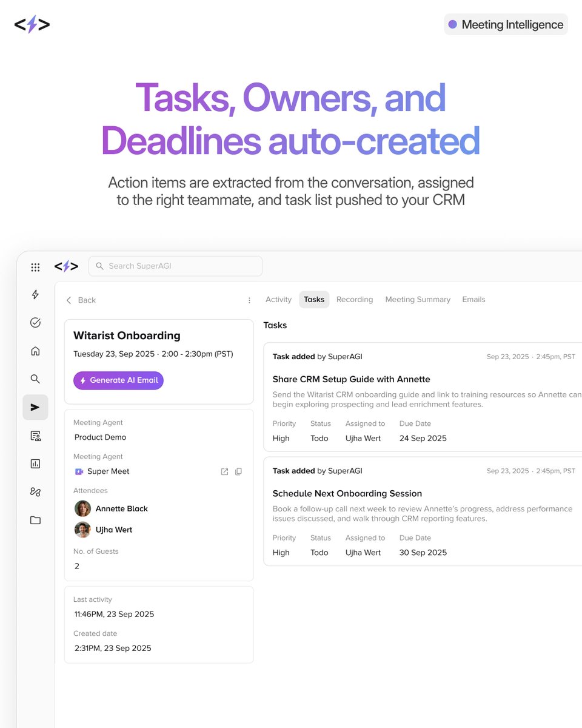Image resolution: width=582 pixels, height=728 pixels.
Task: Open the folder sidebar icon
Action: coord(35,520)
